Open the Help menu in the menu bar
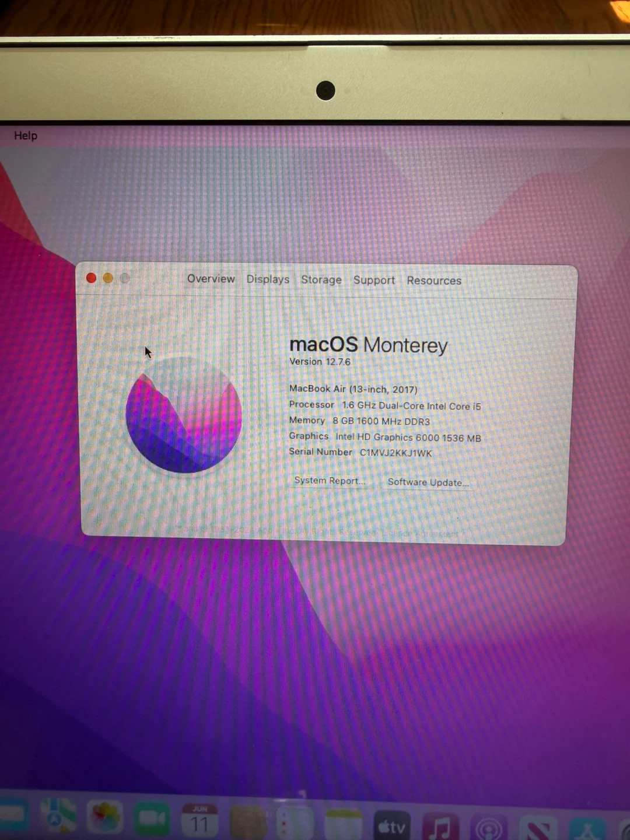Image resolution: width=630 pixels, height=840 pixels. [x=26, y=135]
